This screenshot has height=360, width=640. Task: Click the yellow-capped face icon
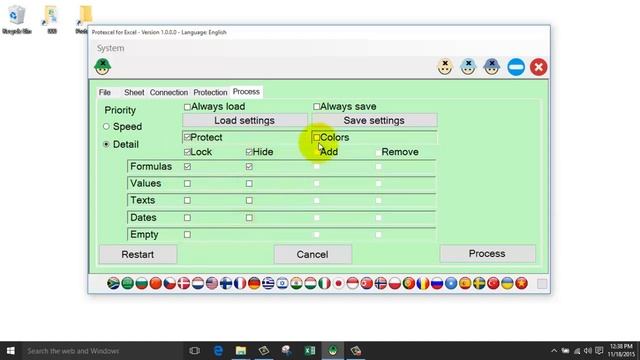pyautogui.click(x=445, y=67)
